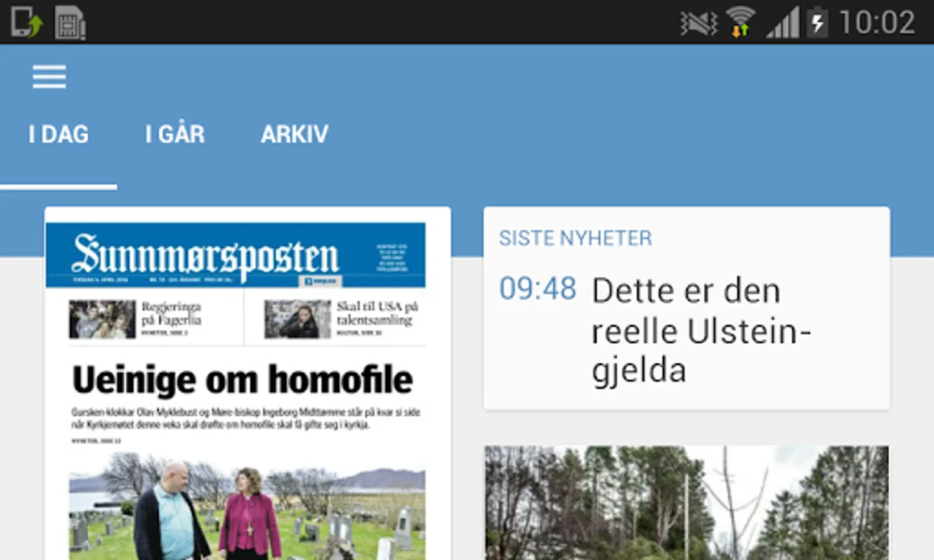Tap the 'Skal til USA på talentsamling' teaser
The height and width of the screenshot is (560, 934).
pos(342,319)
